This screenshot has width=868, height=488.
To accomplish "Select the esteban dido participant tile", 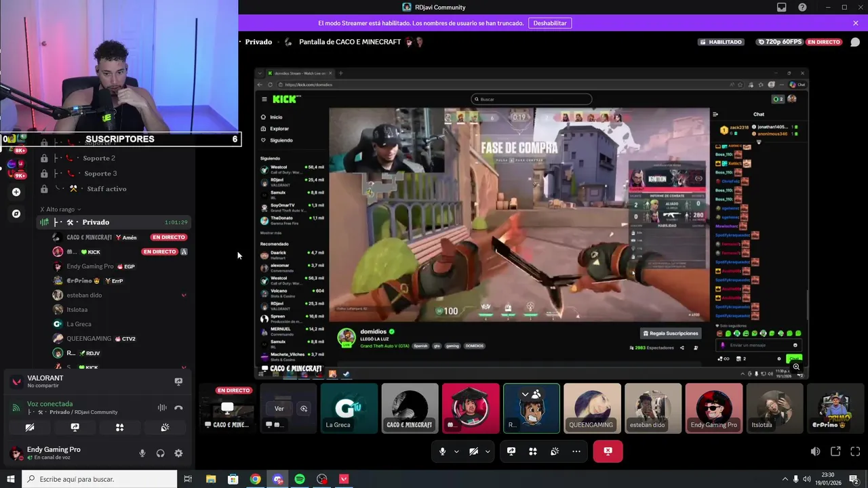I will click(x=653, y=409).
